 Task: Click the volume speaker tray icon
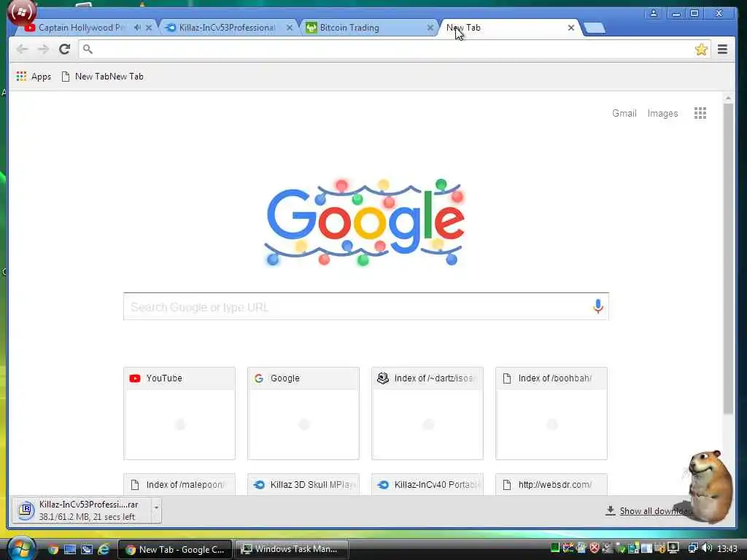coord(707,548)
